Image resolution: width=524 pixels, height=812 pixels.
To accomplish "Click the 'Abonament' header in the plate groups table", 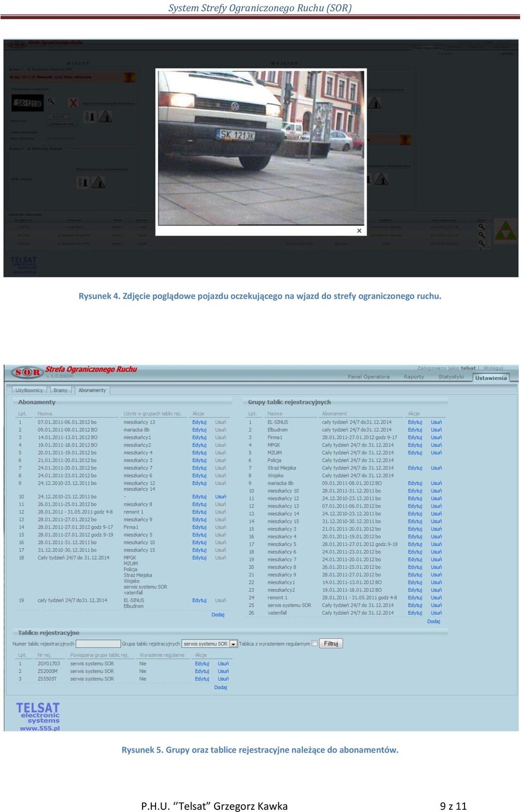I will pyautogui.click(x=334, y=413).
